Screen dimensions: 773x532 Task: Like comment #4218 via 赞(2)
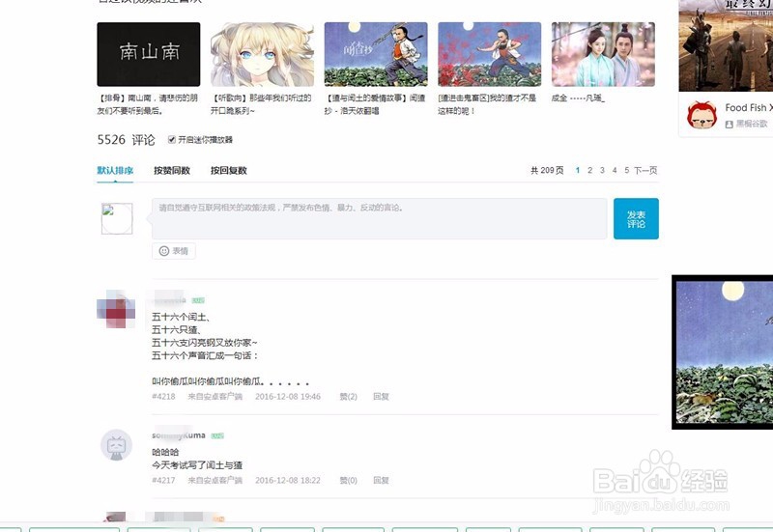(x=348, y=397)
